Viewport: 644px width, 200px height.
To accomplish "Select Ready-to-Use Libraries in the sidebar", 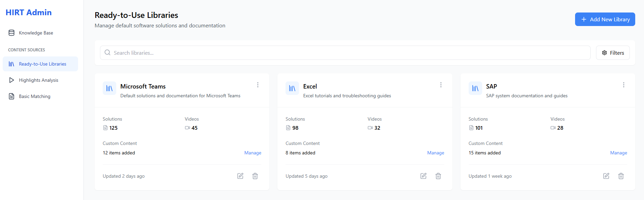I will (x=42, y=64).
